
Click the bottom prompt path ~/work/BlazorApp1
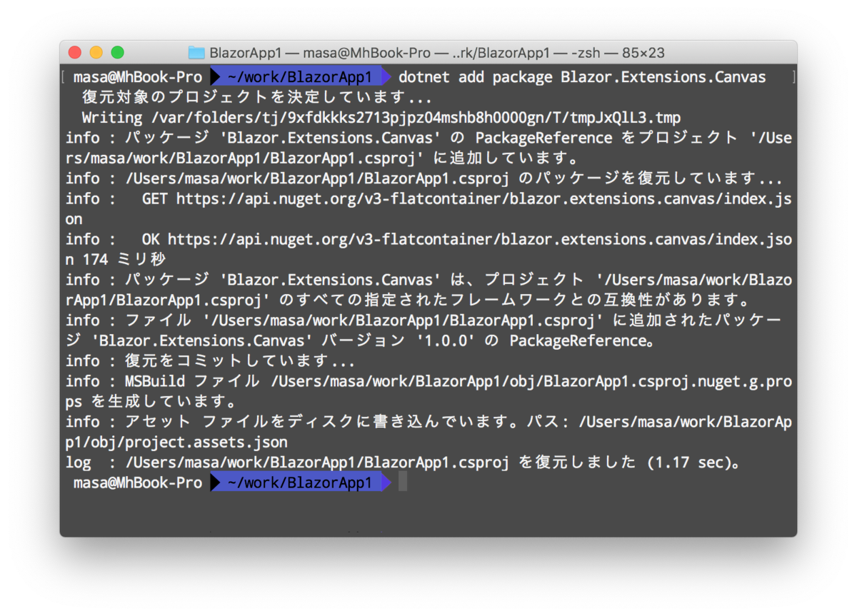[x=300, y=483]
